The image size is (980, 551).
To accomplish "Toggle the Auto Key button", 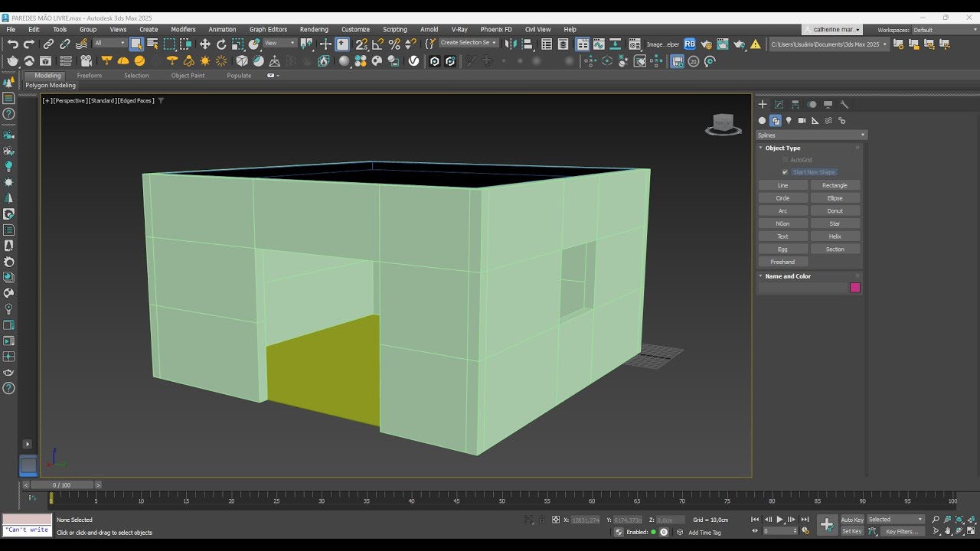I will point(852,520).
